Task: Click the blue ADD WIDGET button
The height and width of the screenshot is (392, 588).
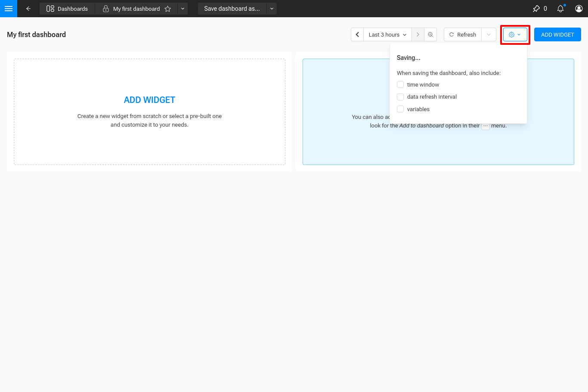Action: point(557,34)
